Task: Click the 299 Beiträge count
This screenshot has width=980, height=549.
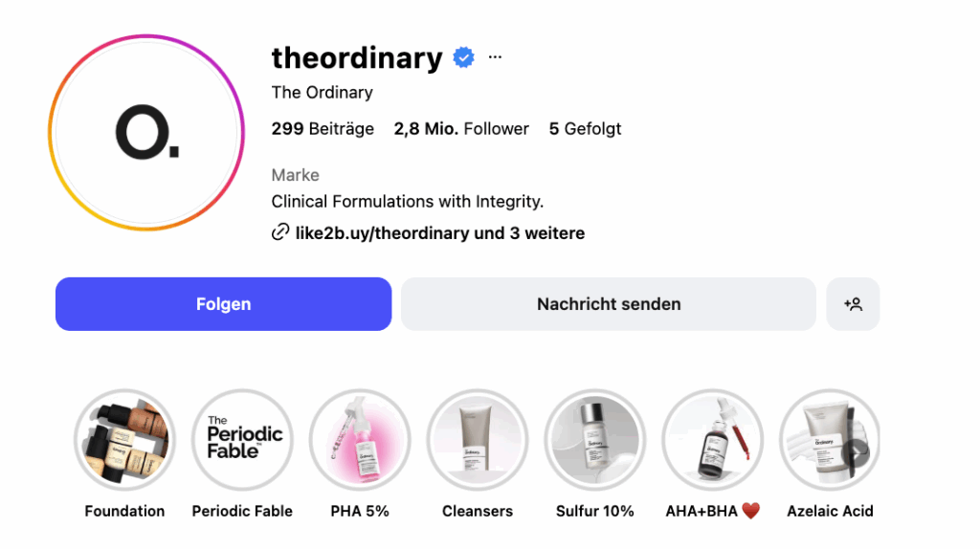Action: click(x=323, y=128)
